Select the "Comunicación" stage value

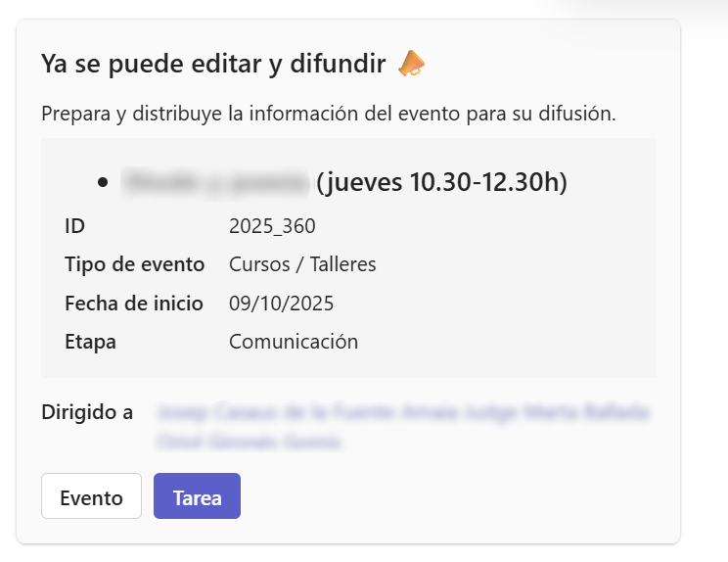[294, 342]
